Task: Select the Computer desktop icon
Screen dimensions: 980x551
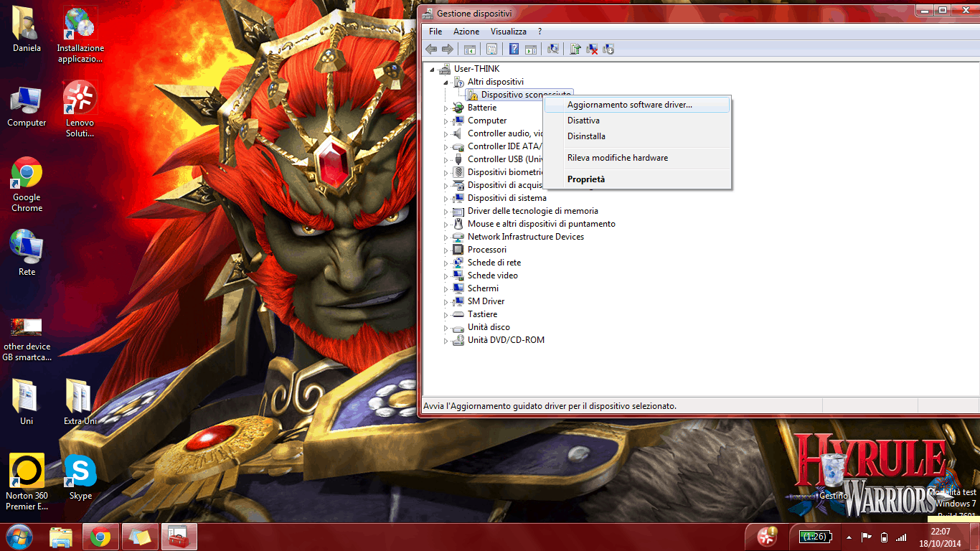Action: coord(27,105)
